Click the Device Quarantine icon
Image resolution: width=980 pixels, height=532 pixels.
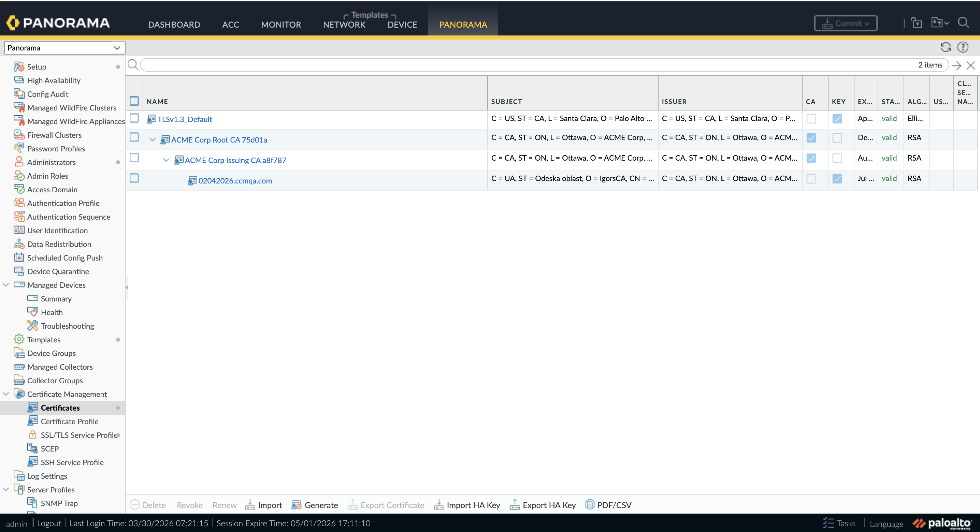coord(19,271)
